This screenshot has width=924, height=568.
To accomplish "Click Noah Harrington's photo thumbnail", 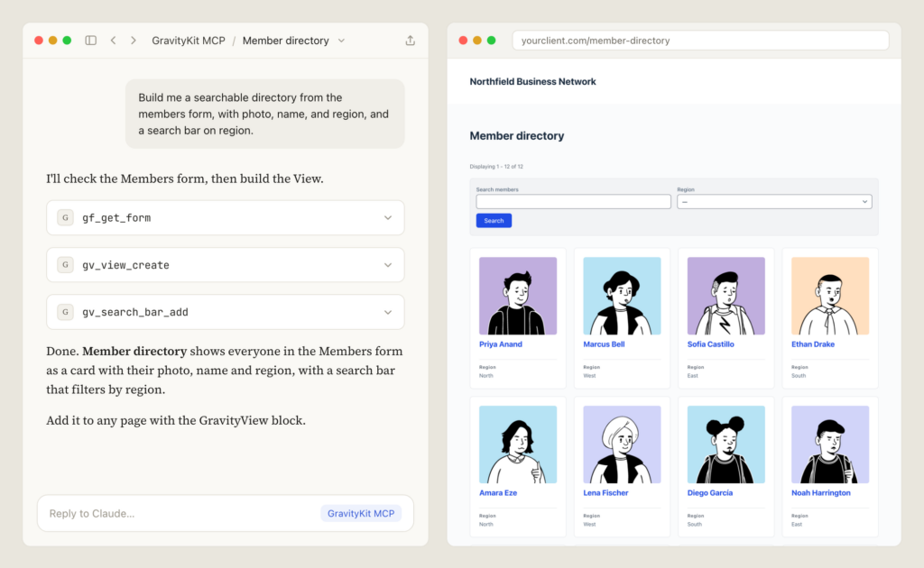I will coord(830,444).
